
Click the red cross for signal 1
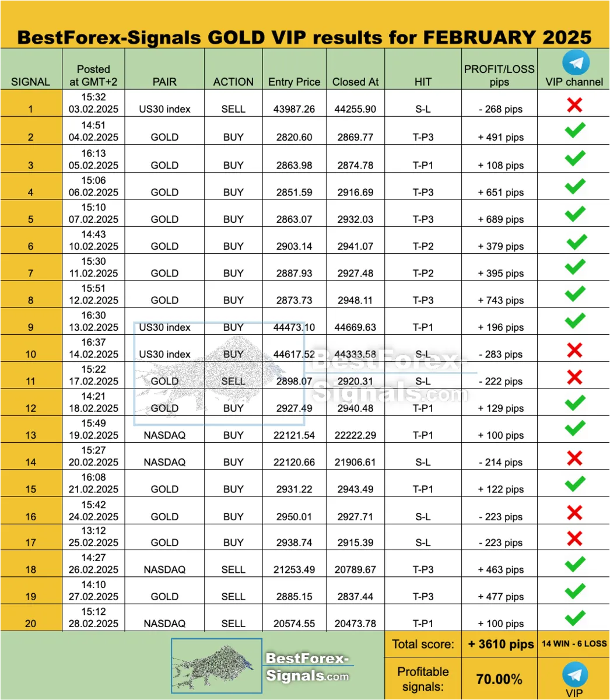pos(574,104)
